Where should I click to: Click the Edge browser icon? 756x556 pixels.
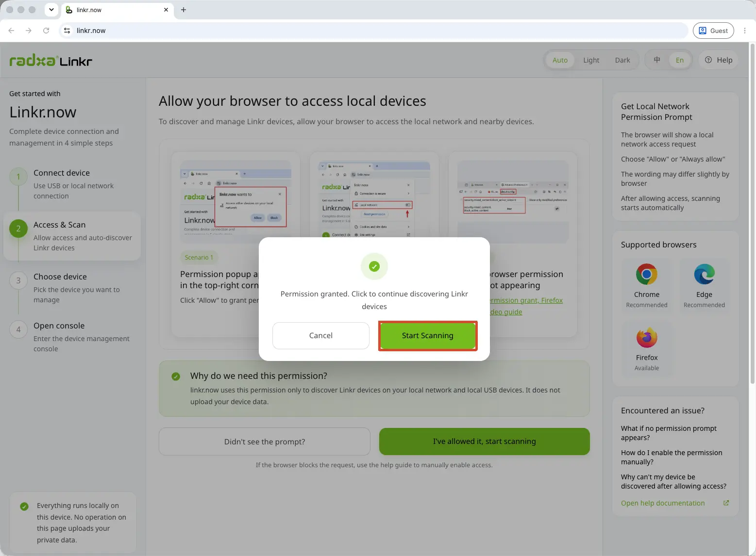704,275
